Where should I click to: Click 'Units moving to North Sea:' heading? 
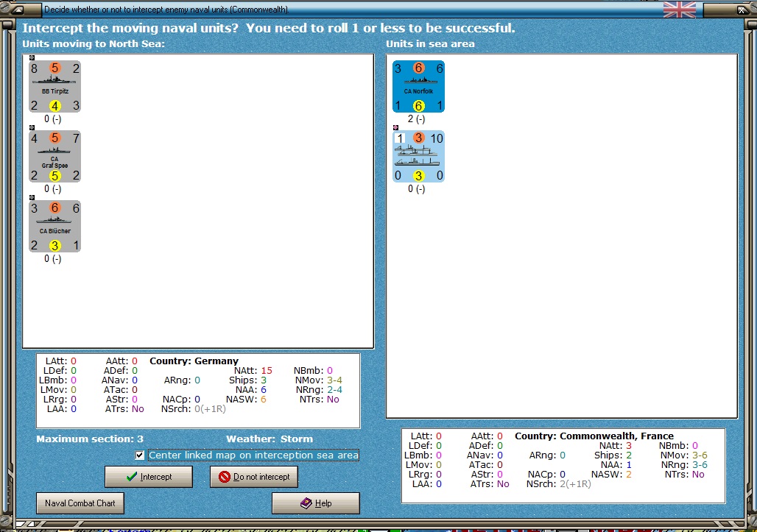(x=94, y=44)
